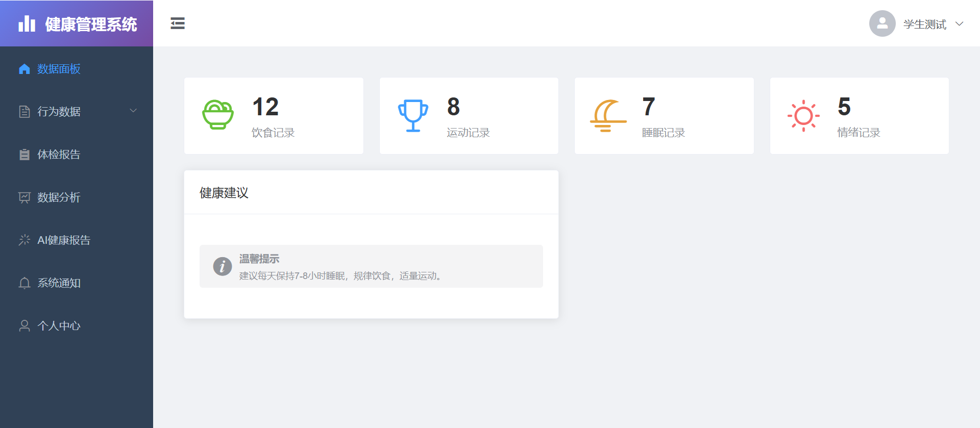Click the 运动记录 label

click(x=468, y=133)
